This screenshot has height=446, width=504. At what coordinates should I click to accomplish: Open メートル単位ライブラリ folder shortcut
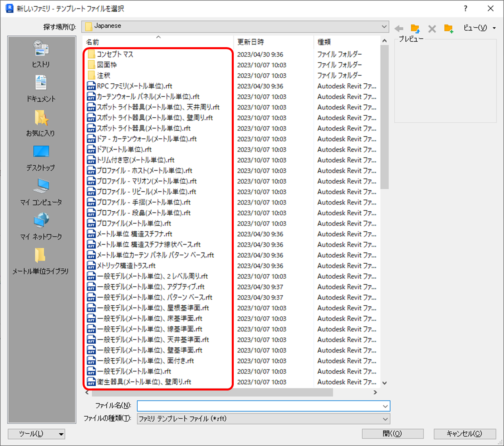coord(41,261)
